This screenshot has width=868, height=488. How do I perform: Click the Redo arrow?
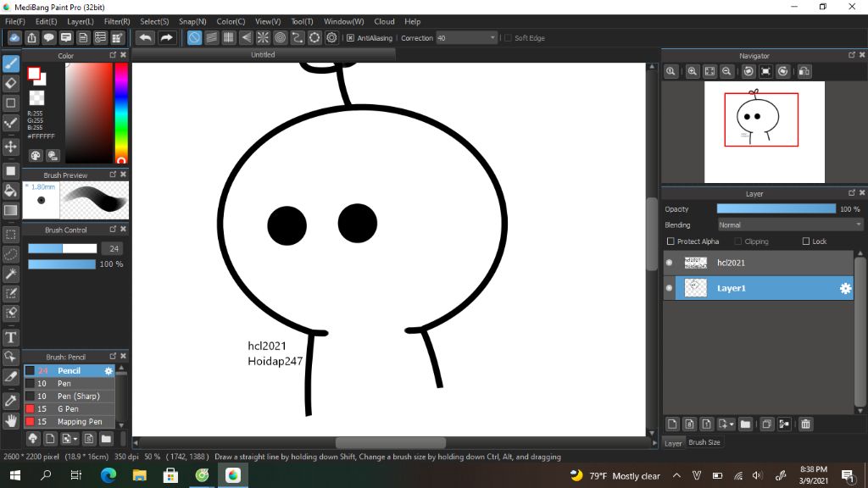[x=166, y=37]
